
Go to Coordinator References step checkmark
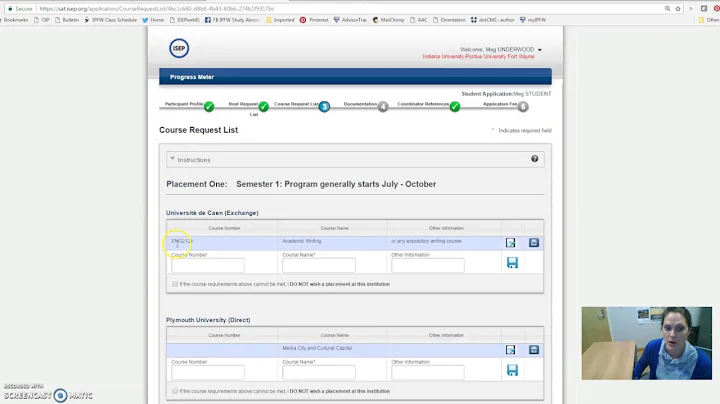coord(455,107)
